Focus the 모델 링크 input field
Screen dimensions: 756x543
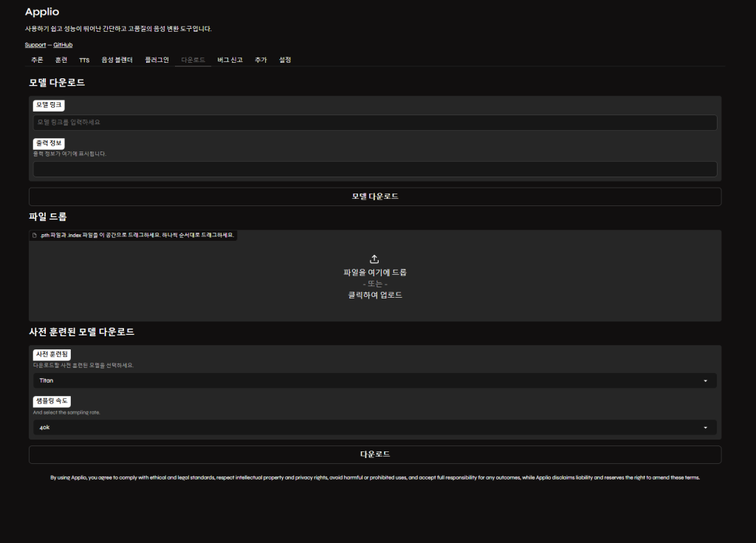click(374, 122)
